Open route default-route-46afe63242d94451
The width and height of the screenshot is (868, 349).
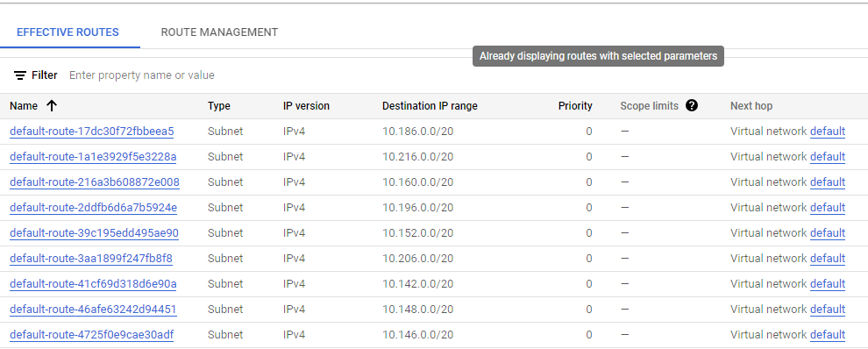(94, 310)
